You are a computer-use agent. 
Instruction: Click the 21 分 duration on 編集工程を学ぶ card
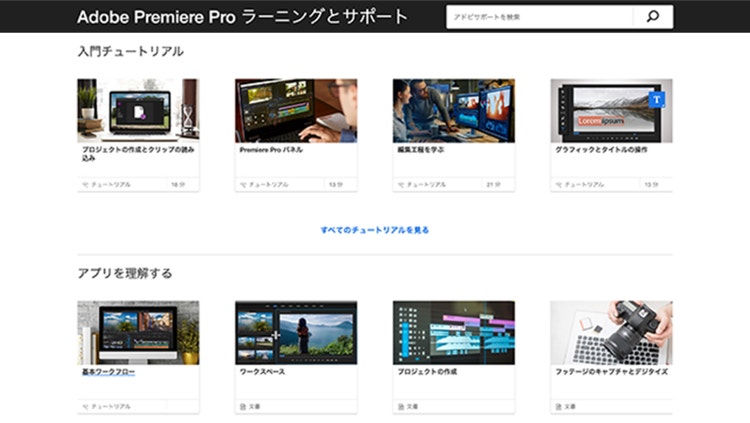point(493,185)
